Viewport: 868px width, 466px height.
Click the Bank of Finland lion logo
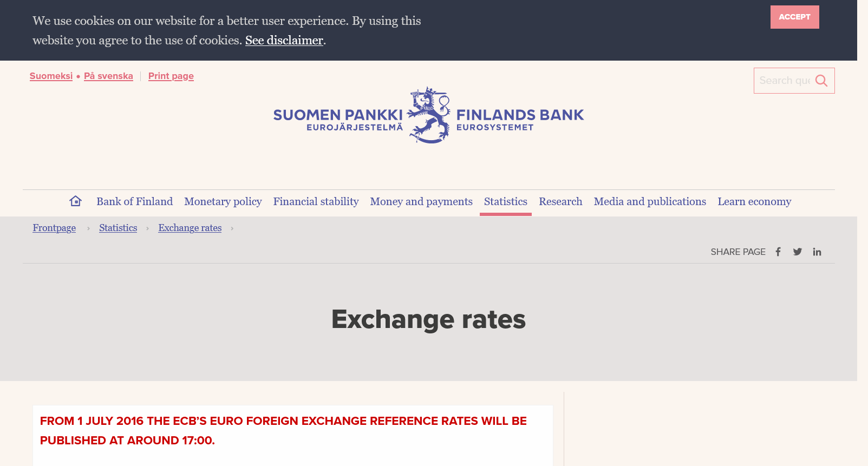point(429,115)
